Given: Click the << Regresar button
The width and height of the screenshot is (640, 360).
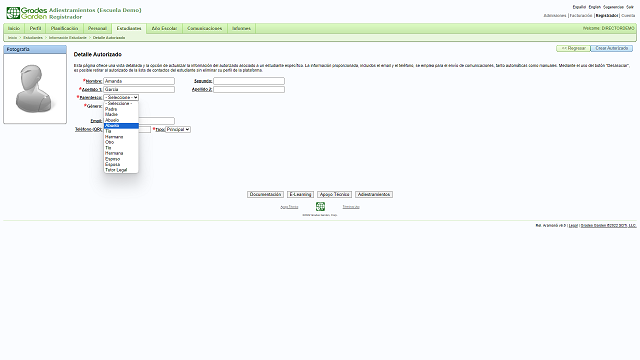Looking at the screenshot, I should [573, 48].
